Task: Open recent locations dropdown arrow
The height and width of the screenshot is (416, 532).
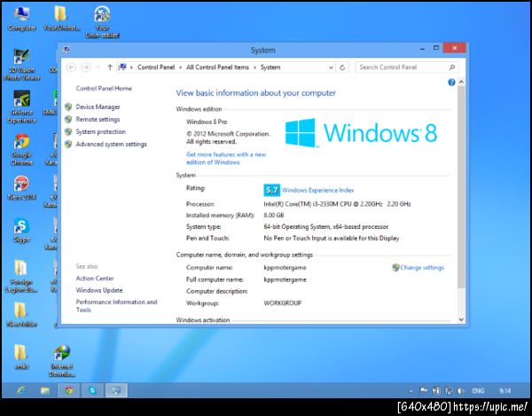Action: [98, 67]
